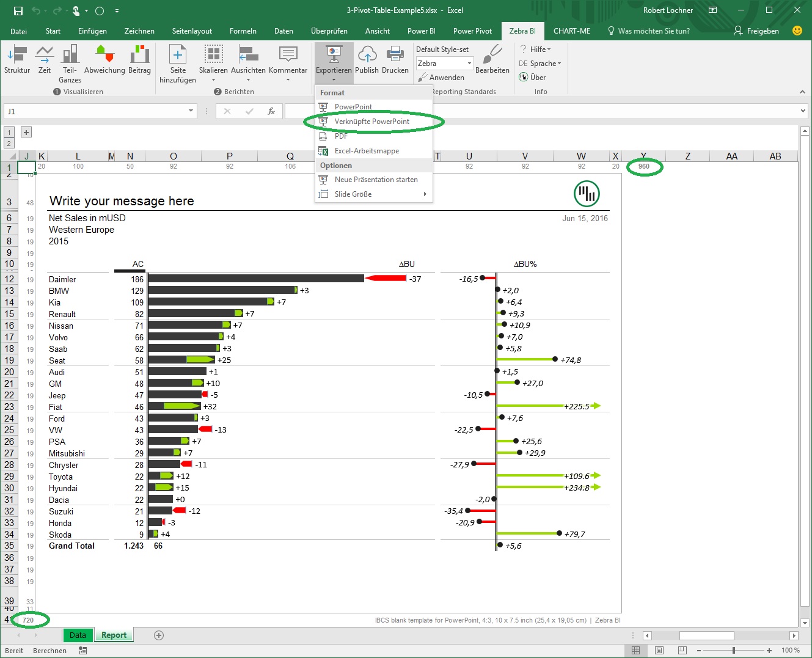Switch to the Data sheet tab

[x=78, y=635]
